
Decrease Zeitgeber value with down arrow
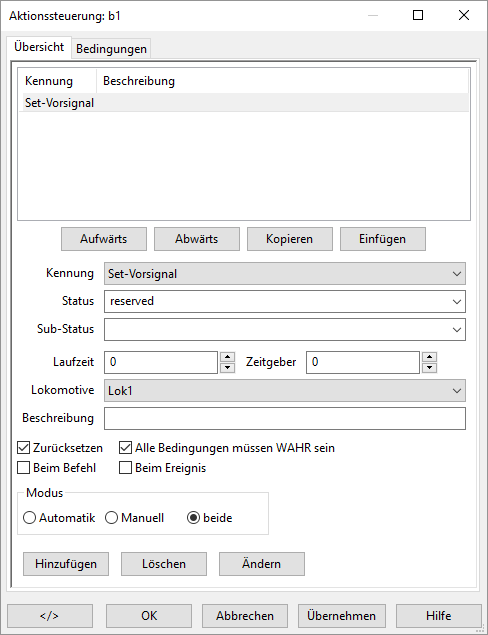(x=429, y=367)
